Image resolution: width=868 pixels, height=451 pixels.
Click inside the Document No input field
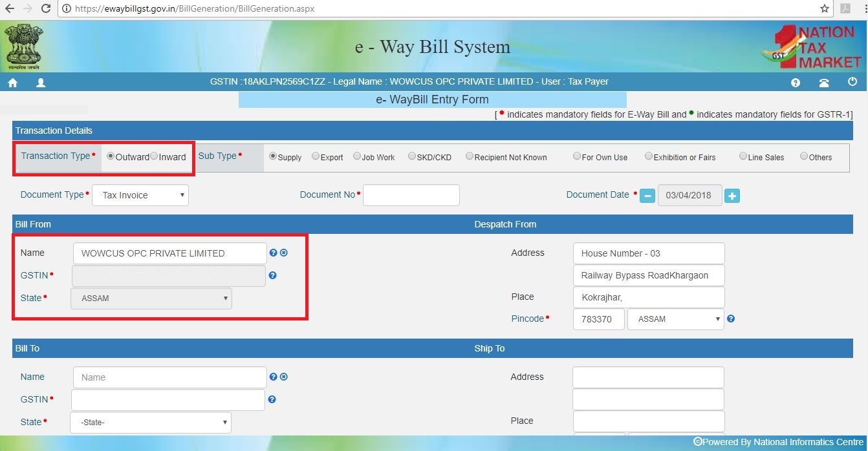[411, 194]
